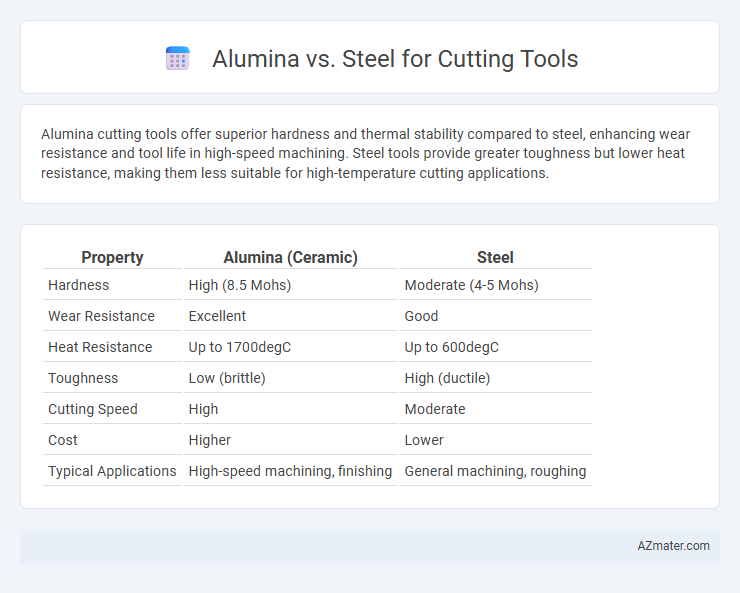
Task: Open the AZmater.com footer link
Action: click(x=673, y=546)
